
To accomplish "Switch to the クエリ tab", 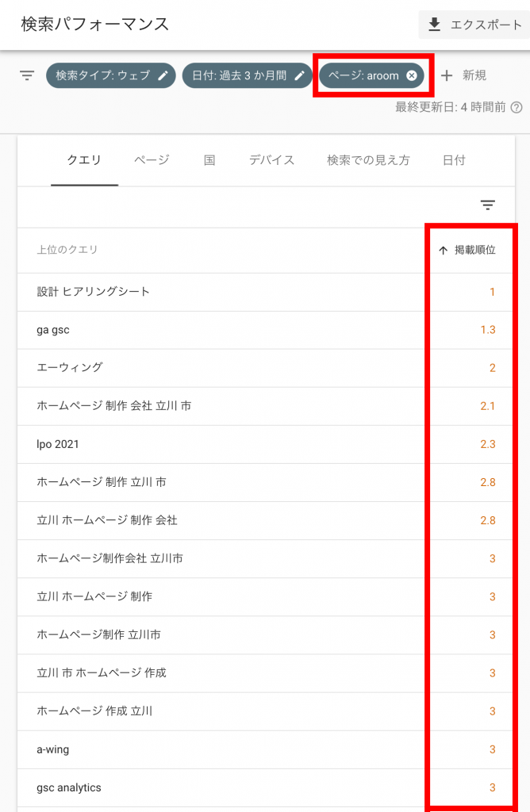I will [84, 160].
